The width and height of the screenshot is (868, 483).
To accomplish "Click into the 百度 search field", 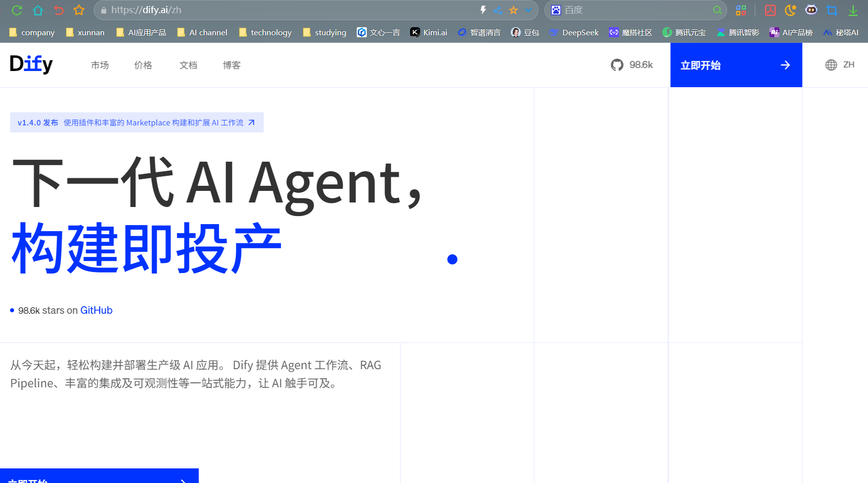I will click(x=637, y=10).
